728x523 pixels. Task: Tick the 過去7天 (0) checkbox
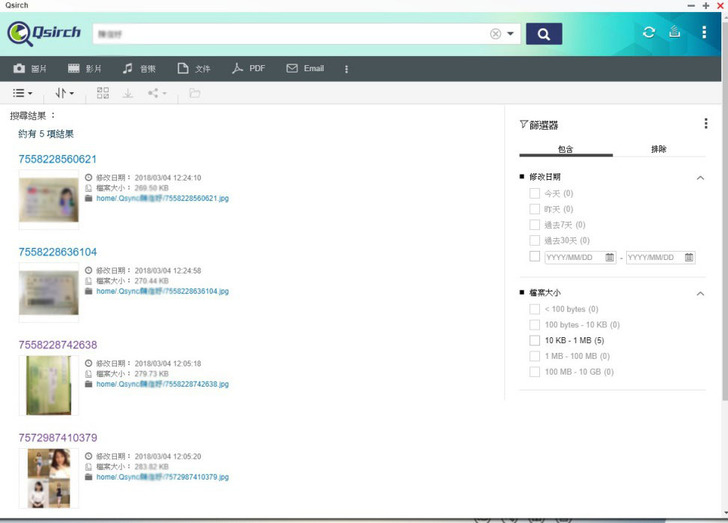pyautogui.click(x=534, y=225)
